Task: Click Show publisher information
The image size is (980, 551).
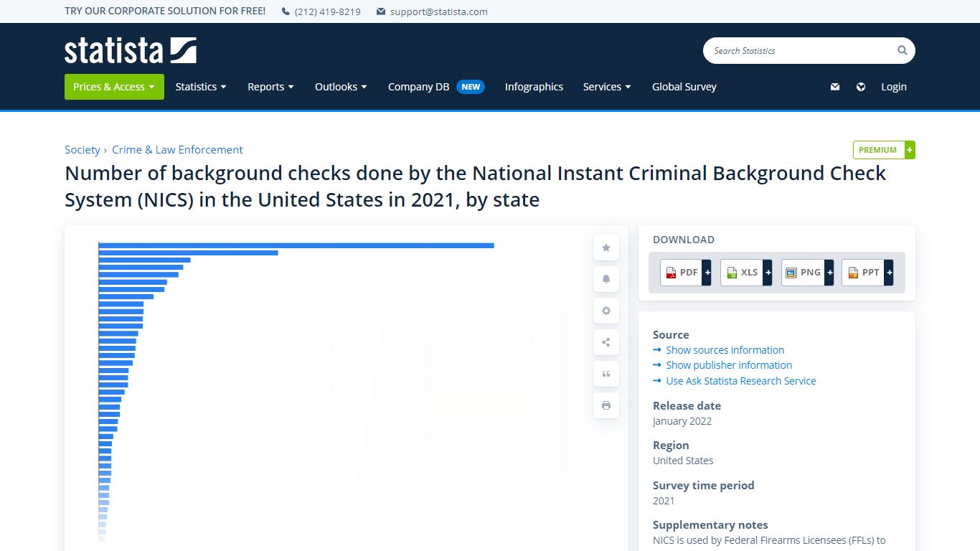Action: point(729,365)
